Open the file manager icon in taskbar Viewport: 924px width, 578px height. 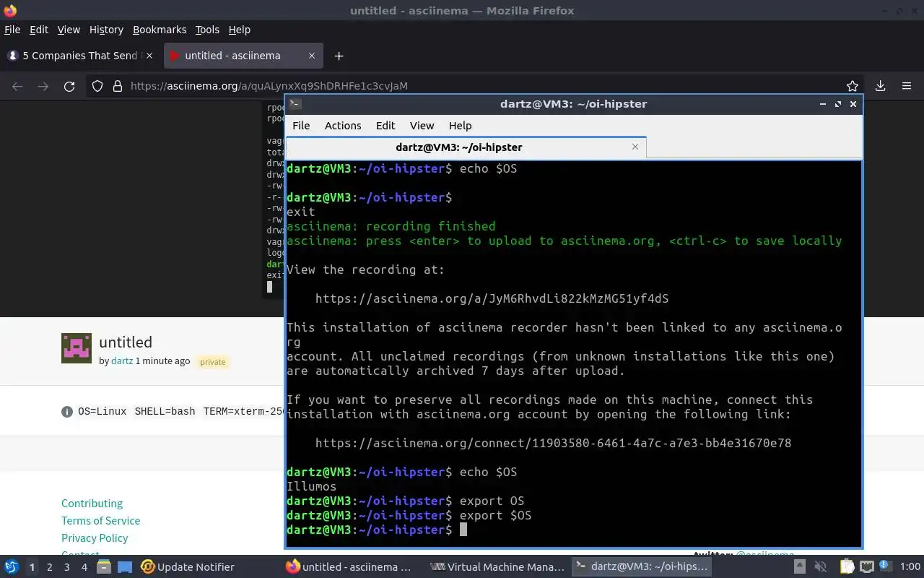[103, 567]
